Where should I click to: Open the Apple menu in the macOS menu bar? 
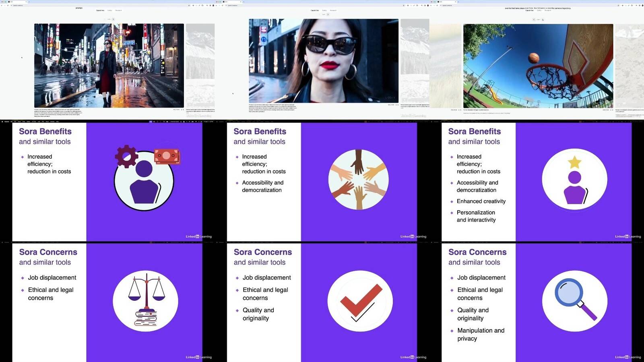tap(2, 121)
